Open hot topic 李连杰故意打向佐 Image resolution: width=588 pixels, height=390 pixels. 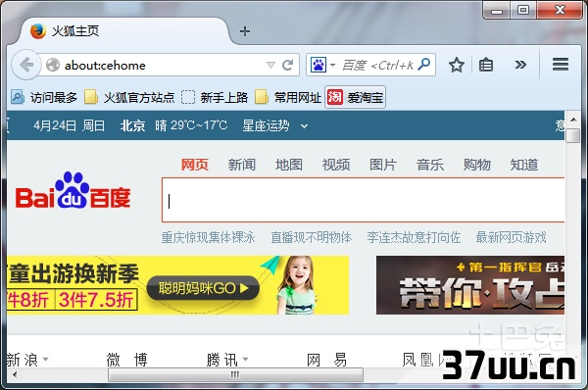point(414,237)
